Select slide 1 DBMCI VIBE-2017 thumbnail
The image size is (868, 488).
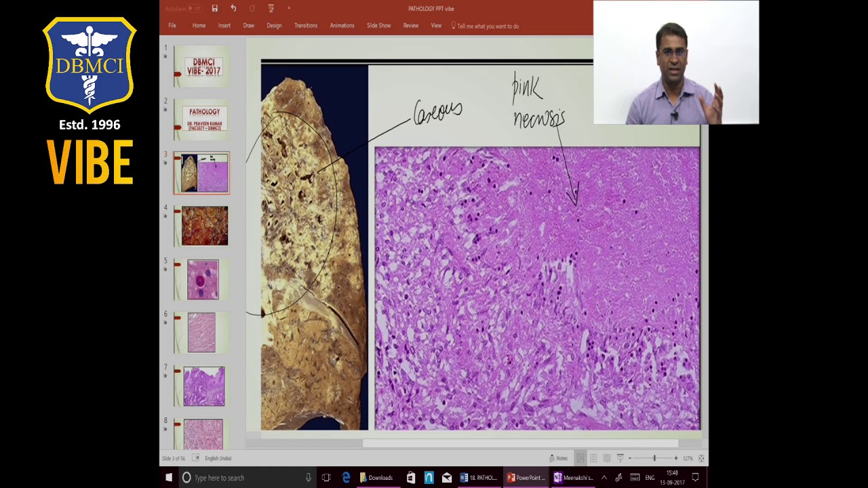click(201, 66)
